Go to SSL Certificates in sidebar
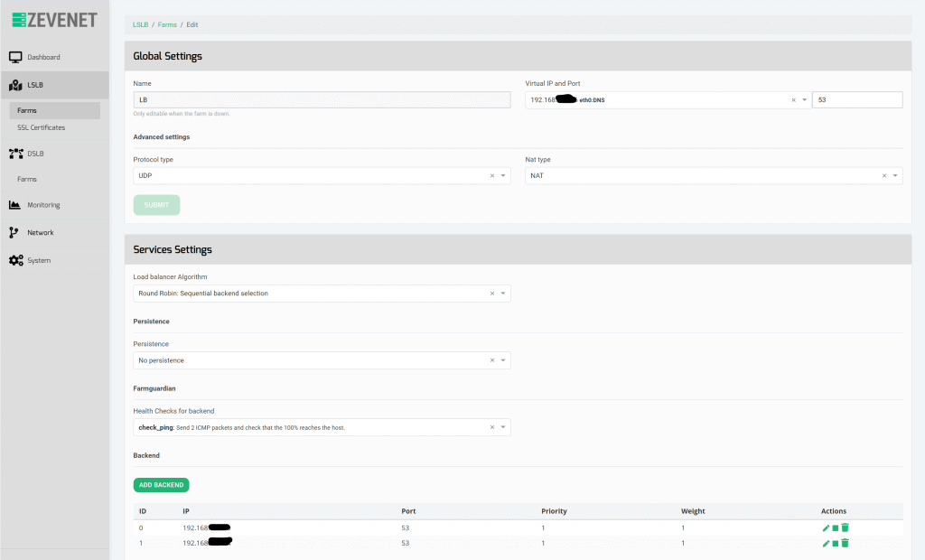This screenshot has height=560, width=925. click(42, 127)
